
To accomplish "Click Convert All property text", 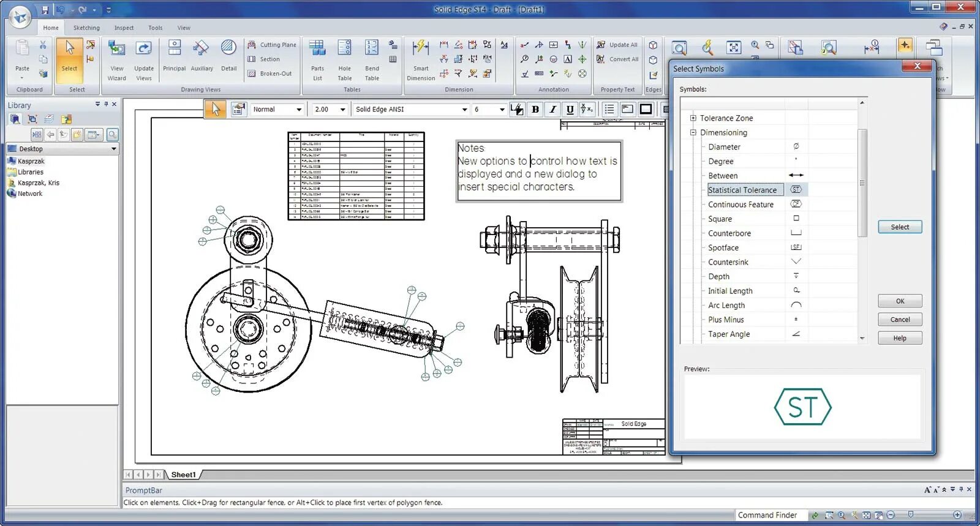I will coord(617,59).
